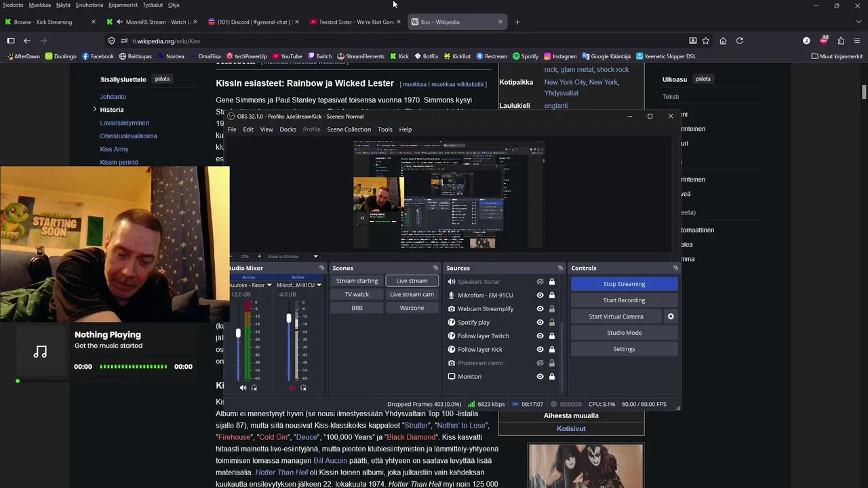Click the browser home icon

pyautogui.click(x=723, y=41)
